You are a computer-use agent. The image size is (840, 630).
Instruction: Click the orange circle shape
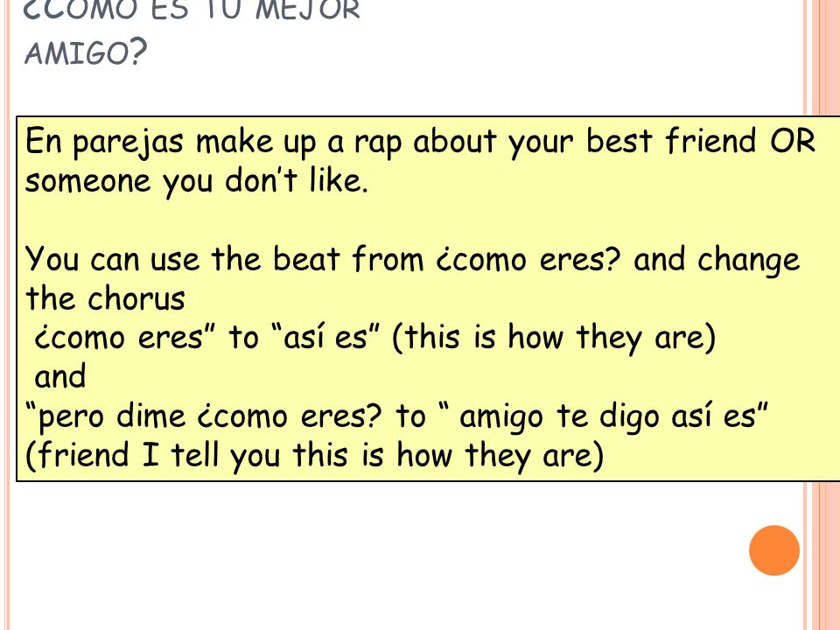click(774, 550)
